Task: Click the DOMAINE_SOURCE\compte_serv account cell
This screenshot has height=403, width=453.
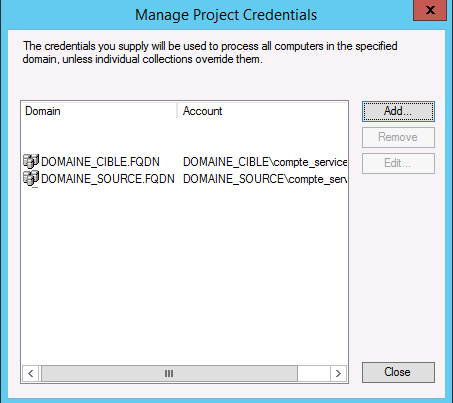Action: [265, 179]
